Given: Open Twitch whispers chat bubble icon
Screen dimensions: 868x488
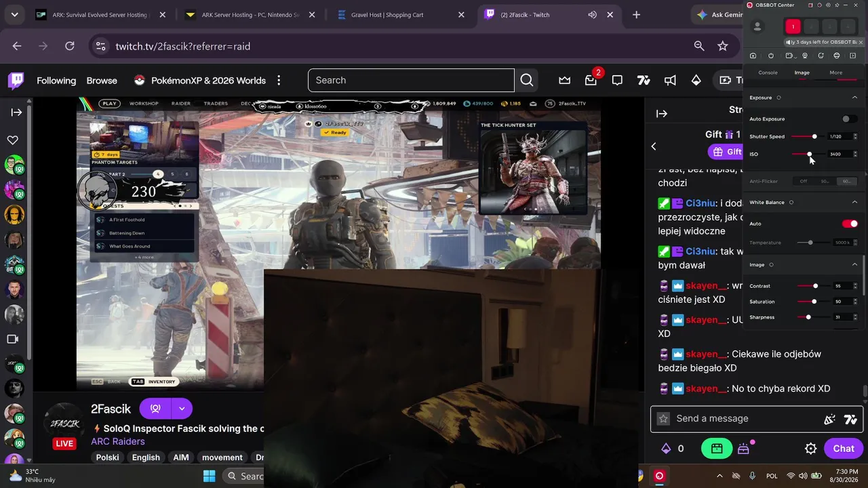Looking at the screenshot, I should (x=617, y=80).
